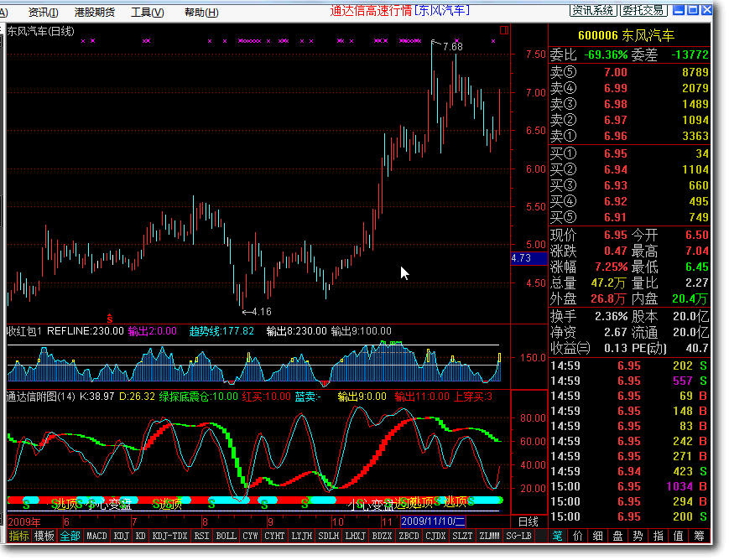Select the 模板 tab
The height and width of the screenshot is (560, 729).
(x=44, y=536)
